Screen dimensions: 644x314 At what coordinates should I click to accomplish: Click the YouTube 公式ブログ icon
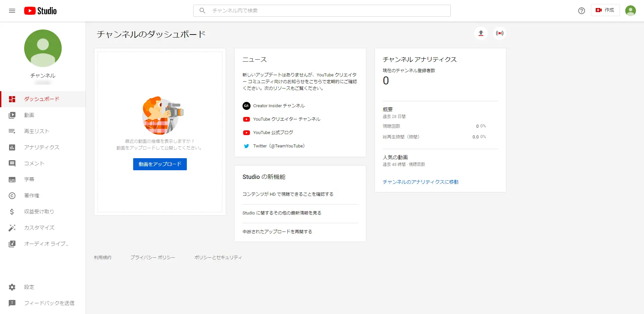(247, 133)
